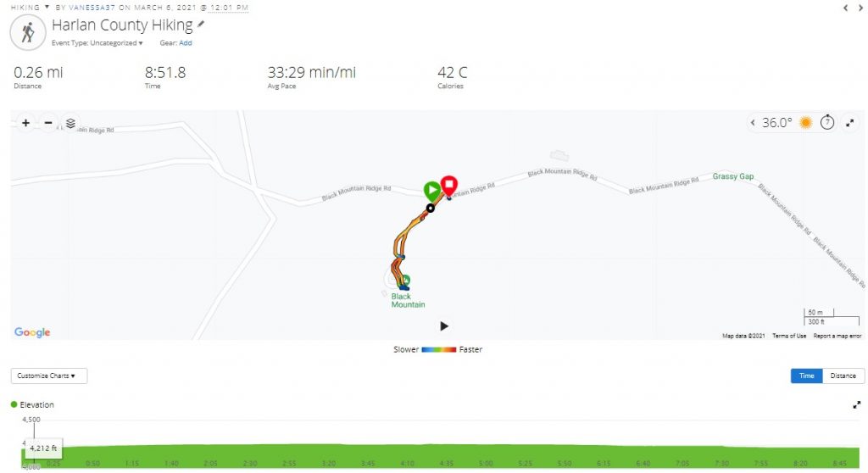Zoom in on the map
The height and width of the screenshot is (473, 868).
25,123
